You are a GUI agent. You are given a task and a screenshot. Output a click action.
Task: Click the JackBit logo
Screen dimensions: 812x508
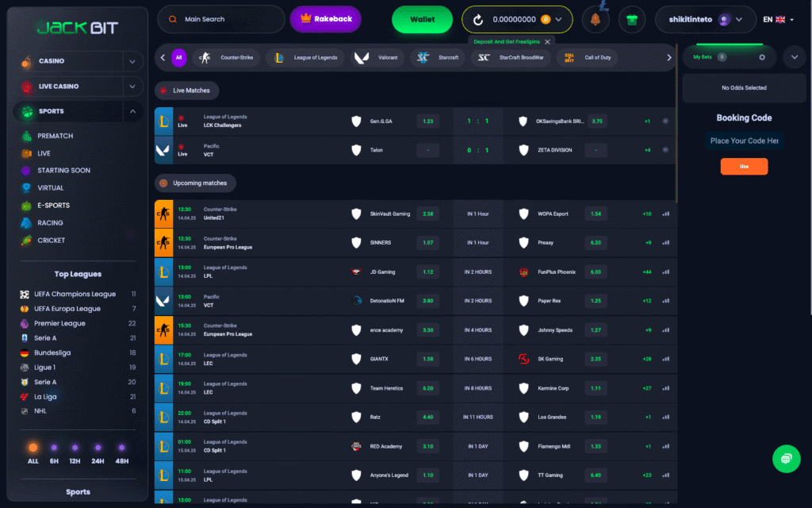[x=78, y=28]
